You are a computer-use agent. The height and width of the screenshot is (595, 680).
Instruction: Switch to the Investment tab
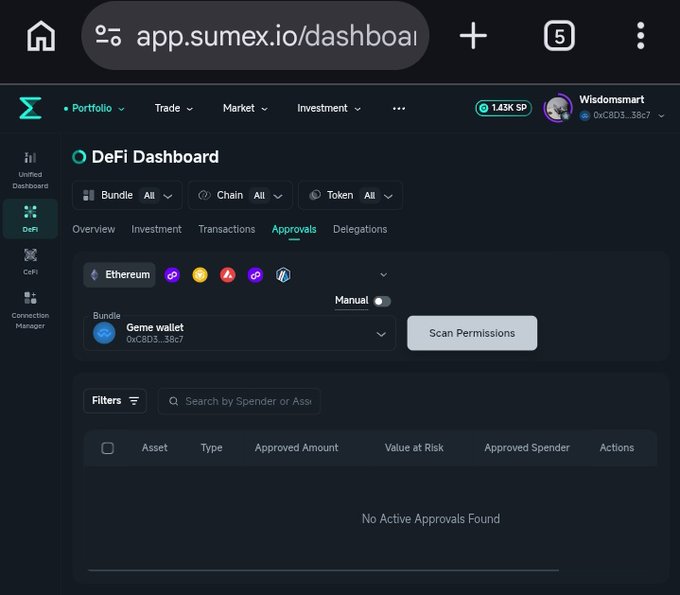(x=157, y=229)
